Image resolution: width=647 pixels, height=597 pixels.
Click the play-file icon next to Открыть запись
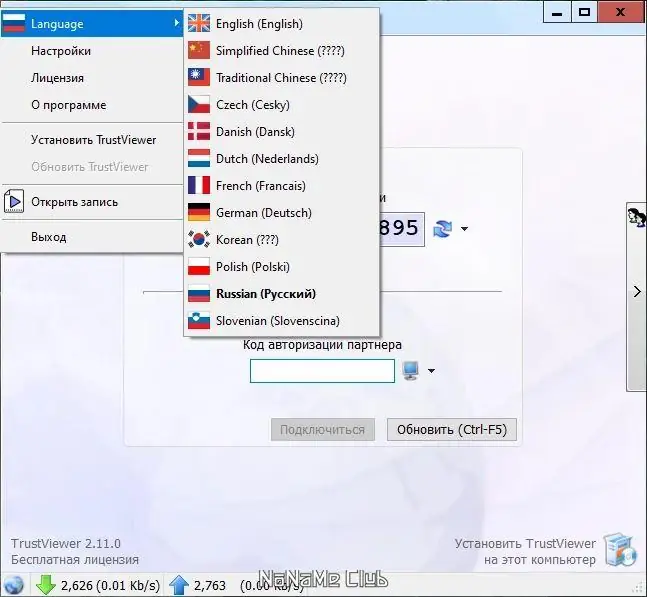pos(14,201)
